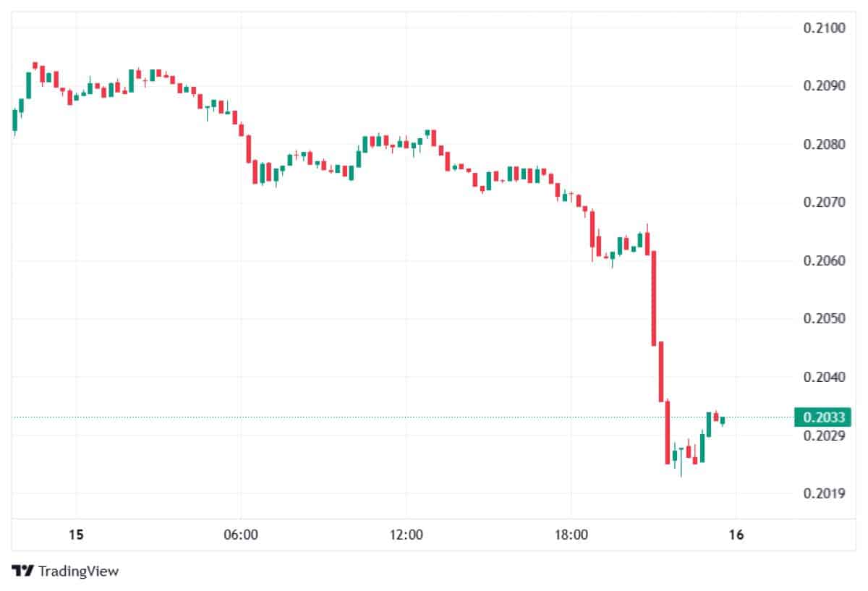The height and width of the screenshot is (591, 868).
Task: Click the 0.2080 price scale label
Action: pos(824,145)
